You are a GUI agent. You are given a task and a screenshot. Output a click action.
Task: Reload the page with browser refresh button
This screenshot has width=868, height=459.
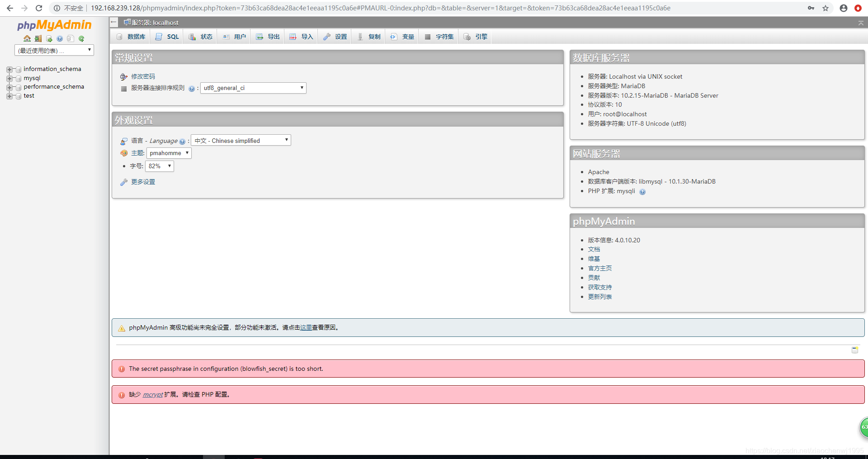(x=39, y=8)
